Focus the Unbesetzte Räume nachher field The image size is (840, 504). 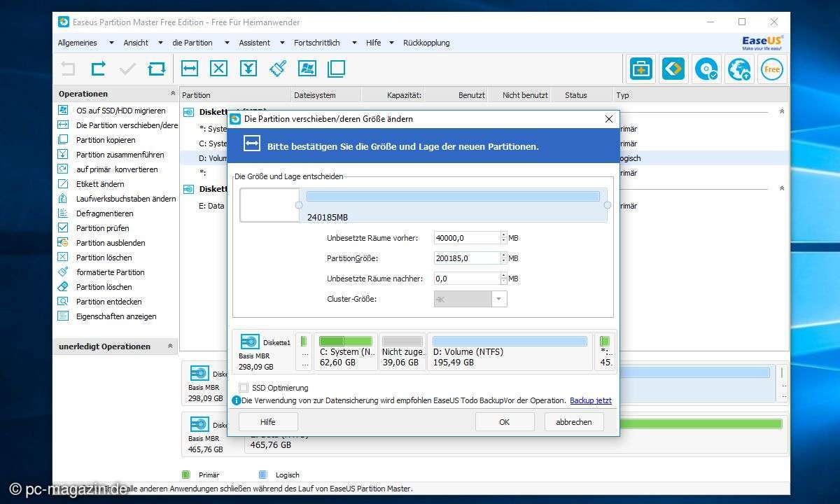467,279
